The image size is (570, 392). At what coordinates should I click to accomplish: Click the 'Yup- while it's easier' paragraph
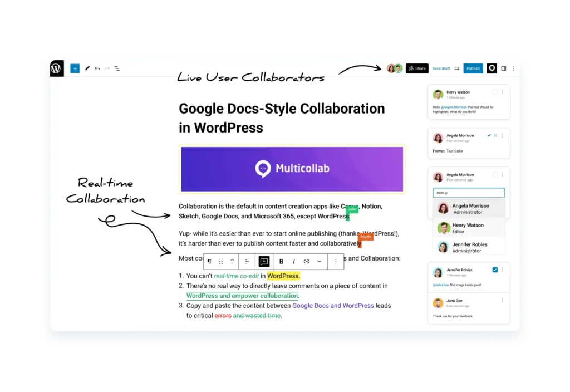coord(289,238)
